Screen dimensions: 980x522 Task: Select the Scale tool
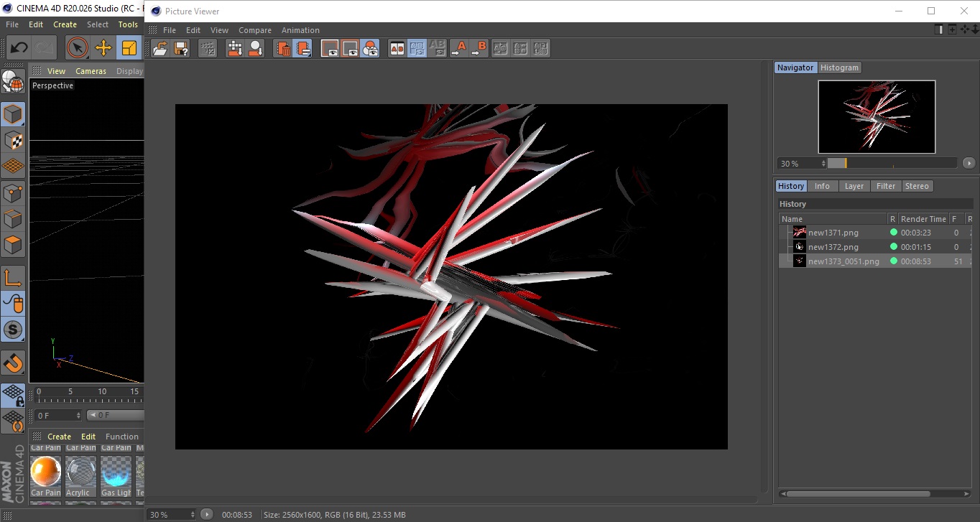[x=129, y=48]
